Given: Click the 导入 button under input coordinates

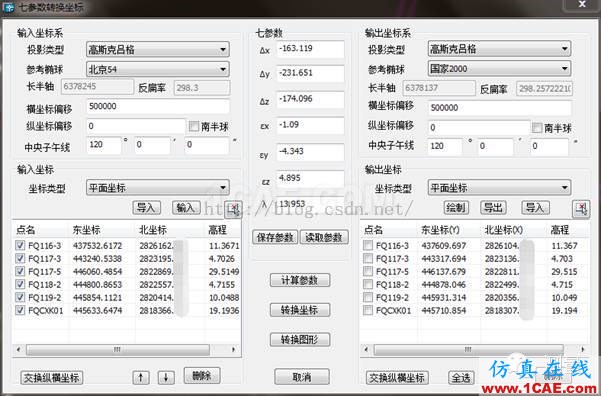Looking at the screenshot, I should [146, 208].
